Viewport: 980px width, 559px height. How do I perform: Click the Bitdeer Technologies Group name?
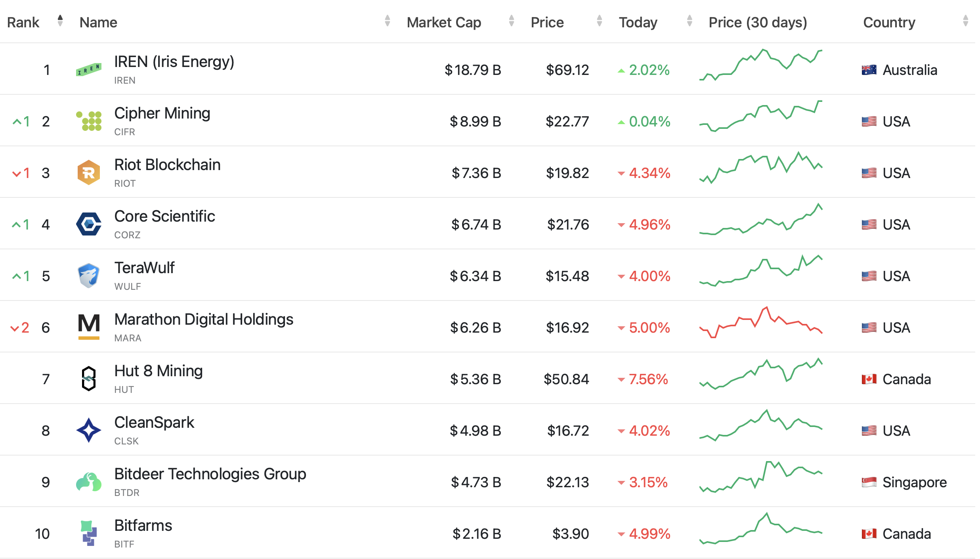210,474
